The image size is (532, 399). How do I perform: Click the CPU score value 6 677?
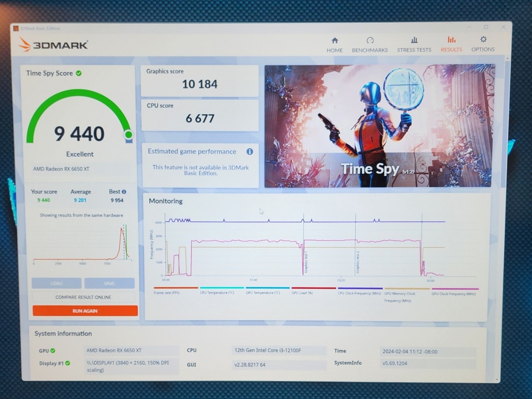click(200, 118)
